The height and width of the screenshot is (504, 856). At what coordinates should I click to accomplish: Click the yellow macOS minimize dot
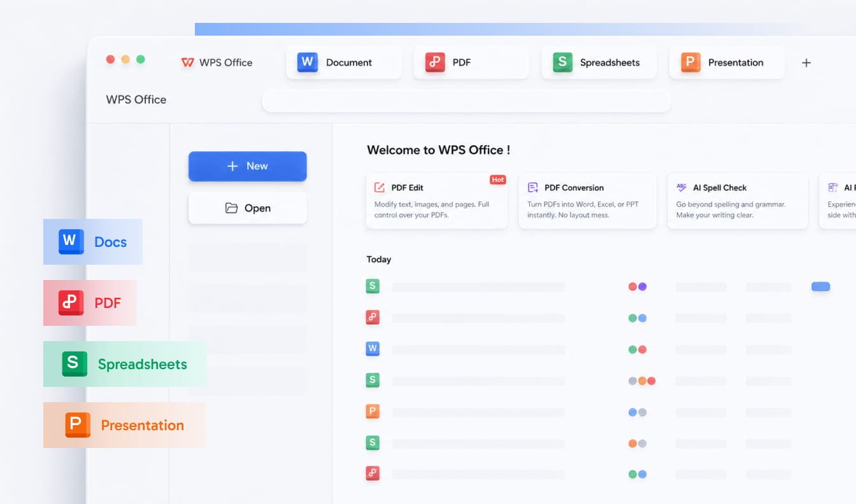click(125, 59)
